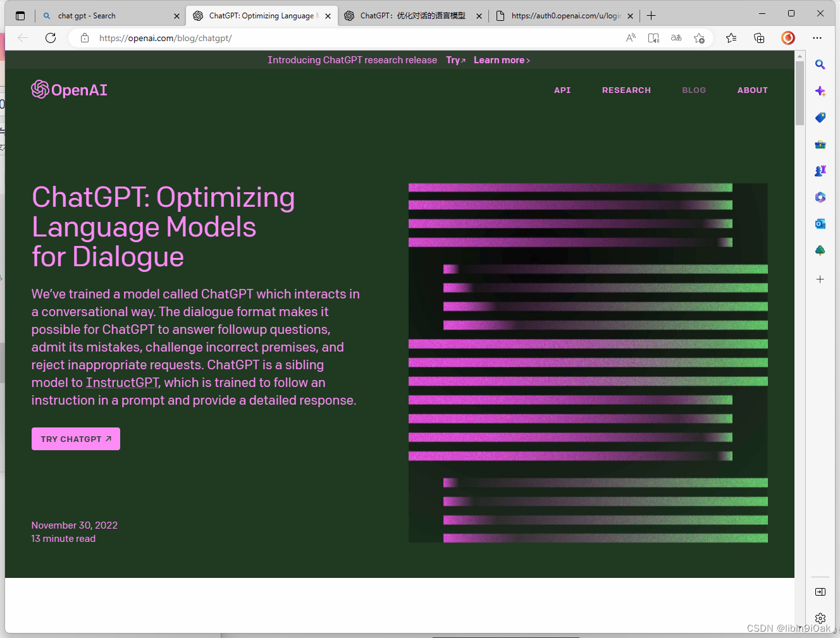View site information via the lock icon
The height and width of the screenshot is (638, 840).
pyautogui.click(x=85, y=38)
